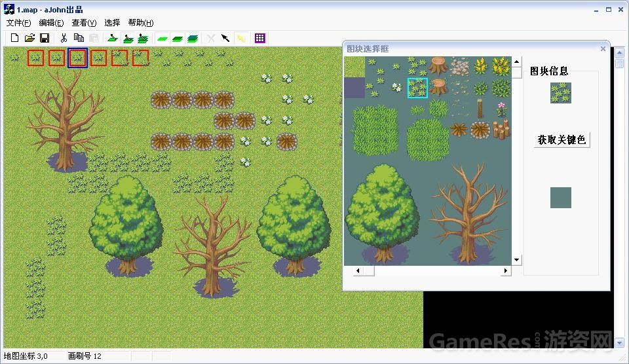Select the three stacked layers icon
Image resolution: width=629 pixels, height=364 pixels.
coord(192,39)
